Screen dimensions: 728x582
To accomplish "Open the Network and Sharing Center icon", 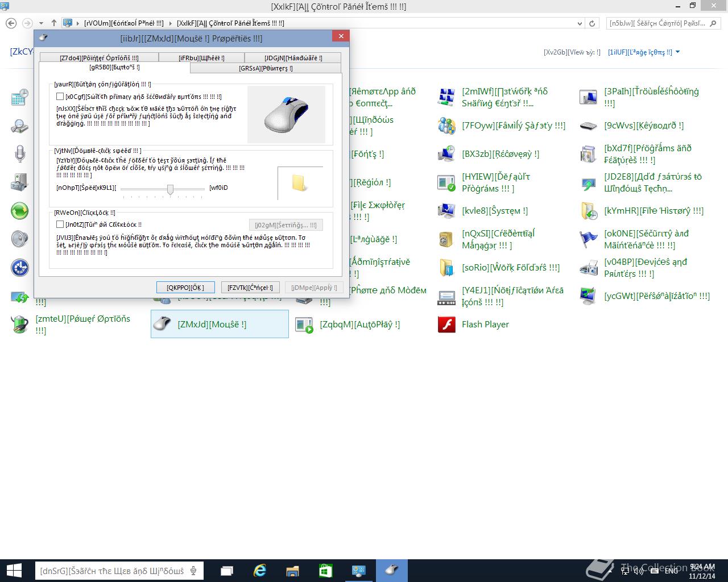I will (x=446, y=97).
